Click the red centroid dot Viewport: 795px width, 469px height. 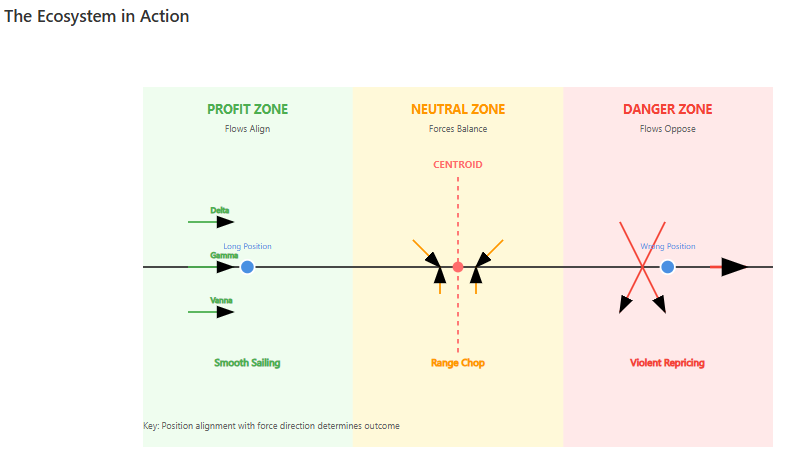tap(458, 267)
